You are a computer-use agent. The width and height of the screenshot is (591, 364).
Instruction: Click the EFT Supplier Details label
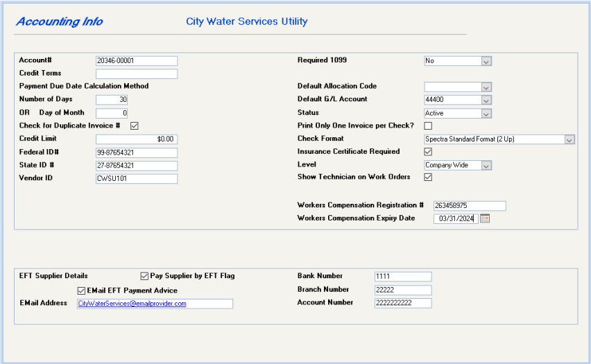pyautogui.click(x=53, y=276)
